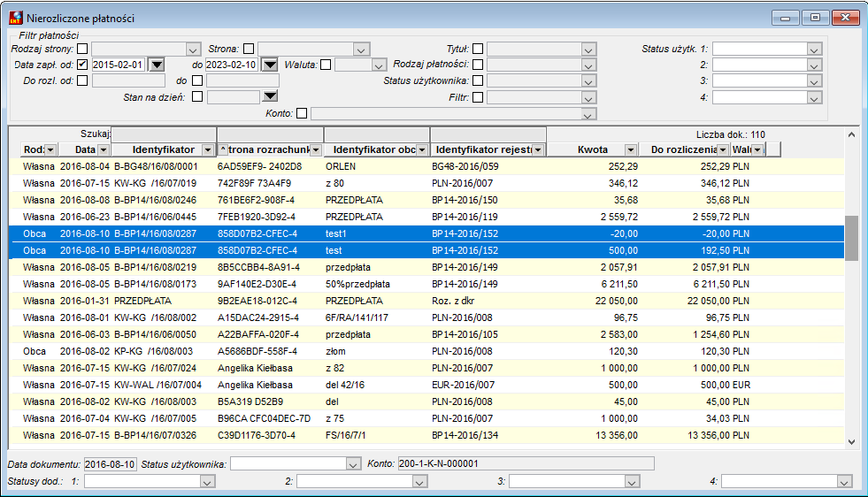The width and height of the screenshot is (868, 497).
Task: Open calendar picker for Data zapł. od date
Action: pyautogui.click(x=157, y=65)
